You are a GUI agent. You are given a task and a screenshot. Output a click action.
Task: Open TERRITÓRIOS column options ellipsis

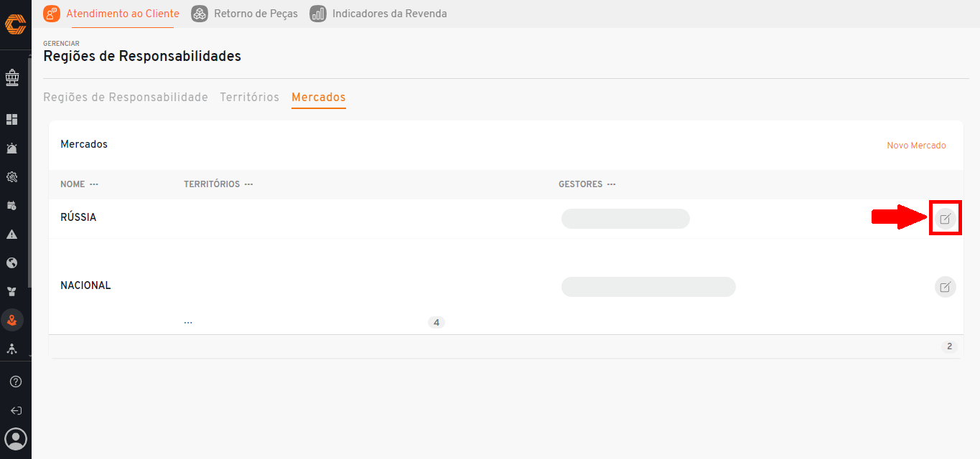[248, 184]
